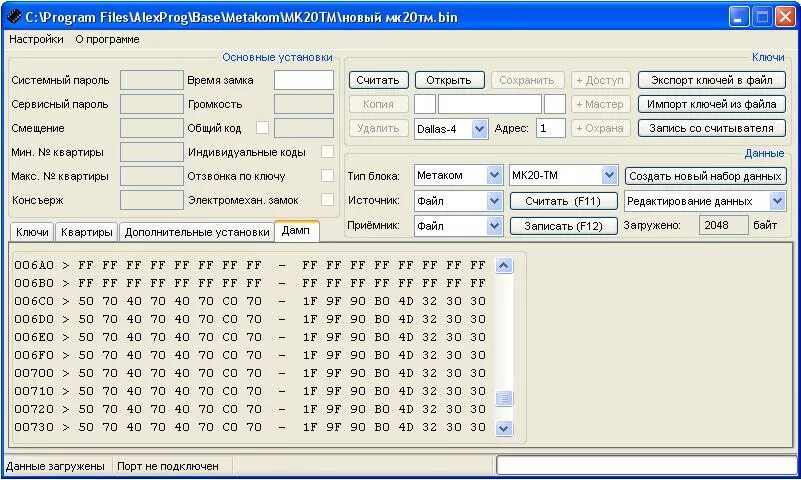Screen dimensions: 801x480
Task: Enable Отзвонка по ключу checkbox
Action: click(x=327, y=176)
